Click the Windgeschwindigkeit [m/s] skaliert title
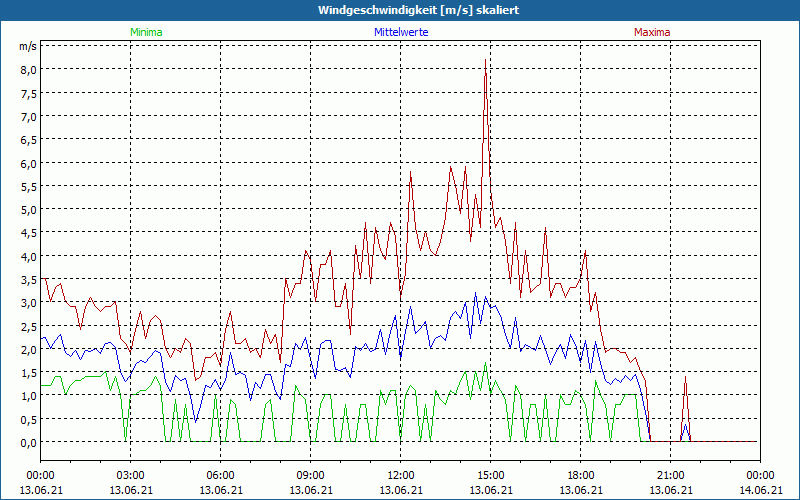Screen dimensions: 800x500 [418, 10]
